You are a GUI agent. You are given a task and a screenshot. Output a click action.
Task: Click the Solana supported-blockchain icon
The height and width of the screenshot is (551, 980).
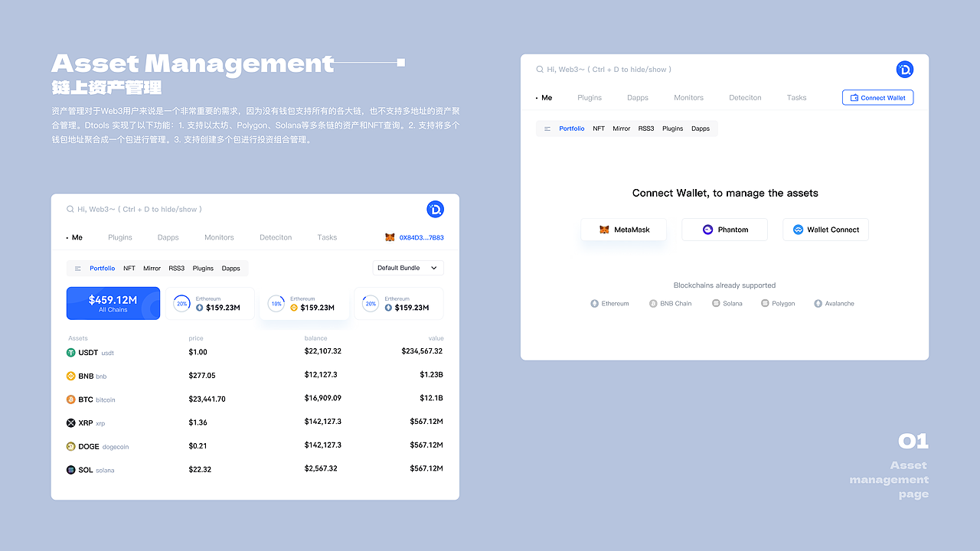pyautogui.click(x=716, y=304)
